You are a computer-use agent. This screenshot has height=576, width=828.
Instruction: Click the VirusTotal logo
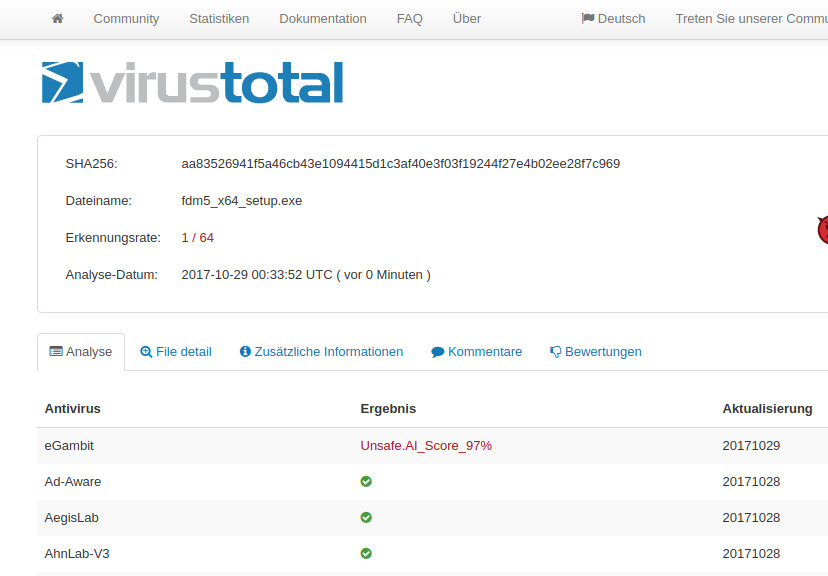[192, 82]
